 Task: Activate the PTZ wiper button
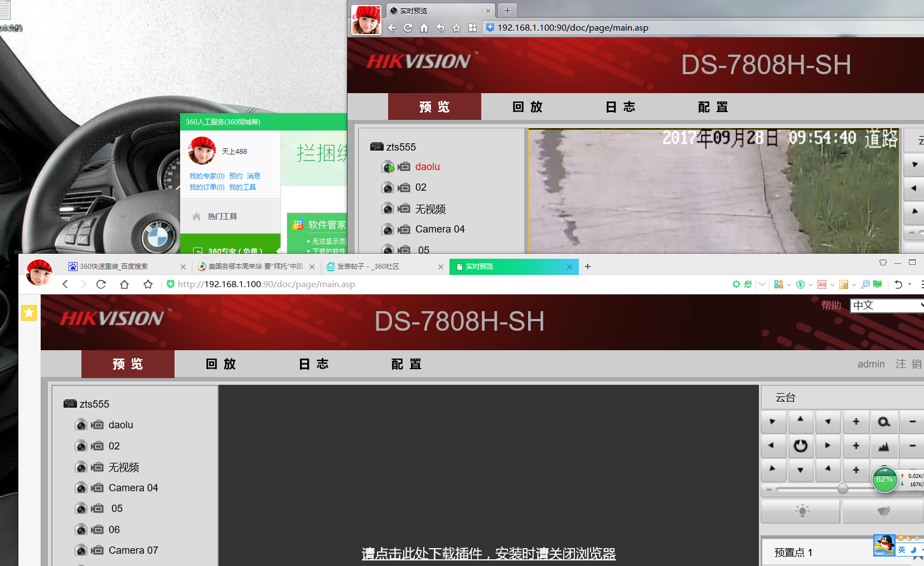(x=883, y=511)
